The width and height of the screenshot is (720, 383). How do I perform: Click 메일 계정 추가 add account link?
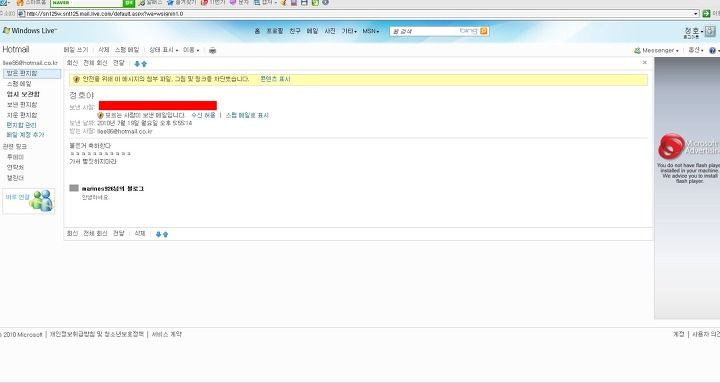click(25, 135)
